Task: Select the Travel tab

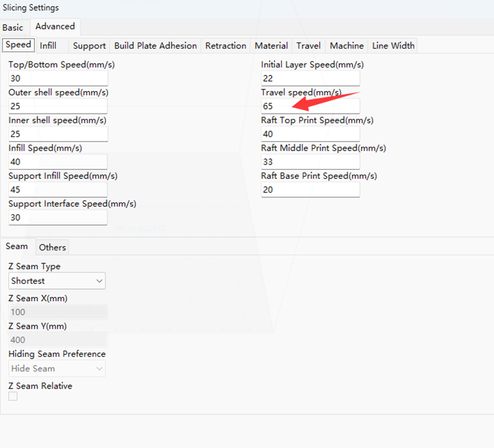Action: (x=308, y=46)
